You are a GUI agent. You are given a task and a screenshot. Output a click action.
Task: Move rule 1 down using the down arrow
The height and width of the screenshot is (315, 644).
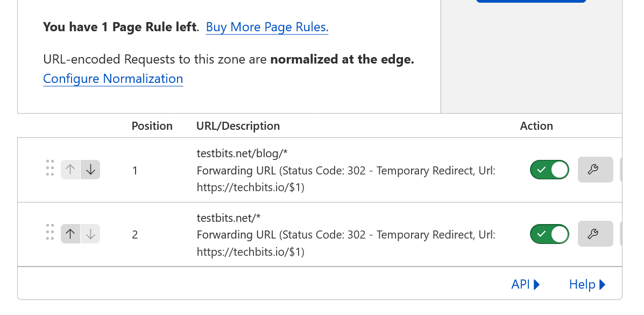coord(90,169)
